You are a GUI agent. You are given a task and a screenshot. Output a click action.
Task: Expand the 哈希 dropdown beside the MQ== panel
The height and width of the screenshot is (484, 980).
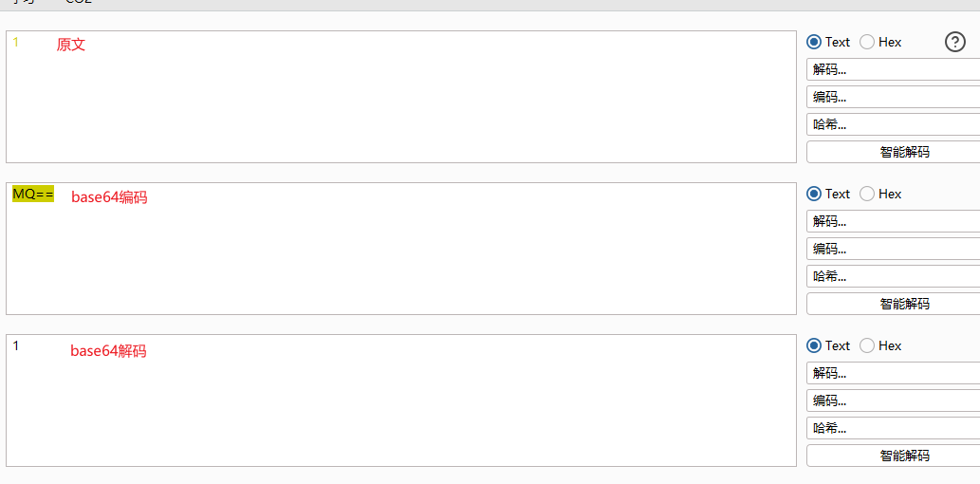[892, 276]
